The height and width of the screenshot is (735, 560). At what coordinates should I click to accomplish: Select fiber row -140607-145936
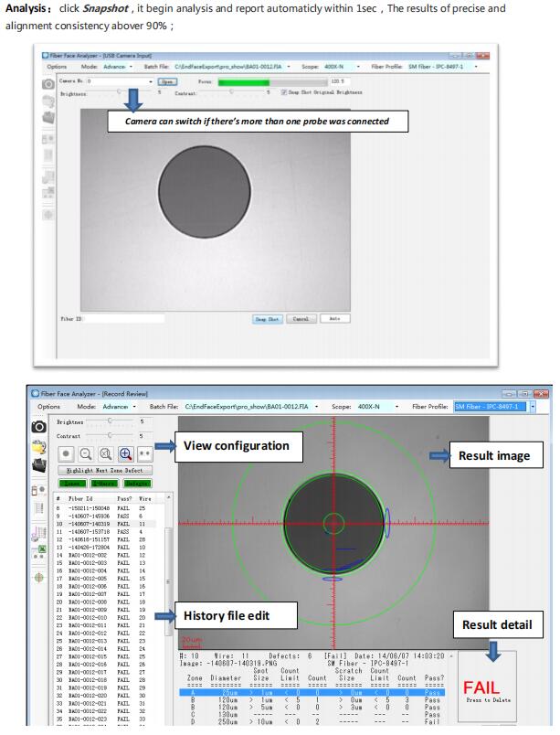click(x=105, y=517)
